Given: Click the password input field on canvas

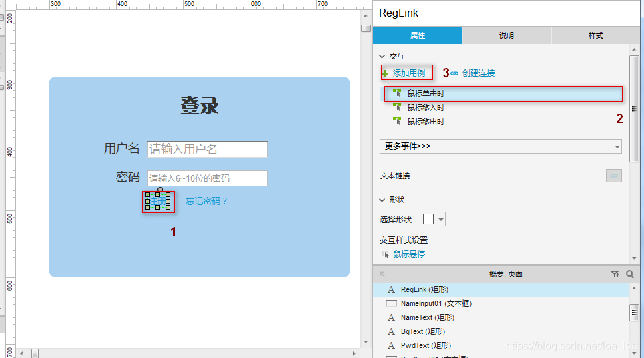Looking at the screenshot, I should (208, 178).
